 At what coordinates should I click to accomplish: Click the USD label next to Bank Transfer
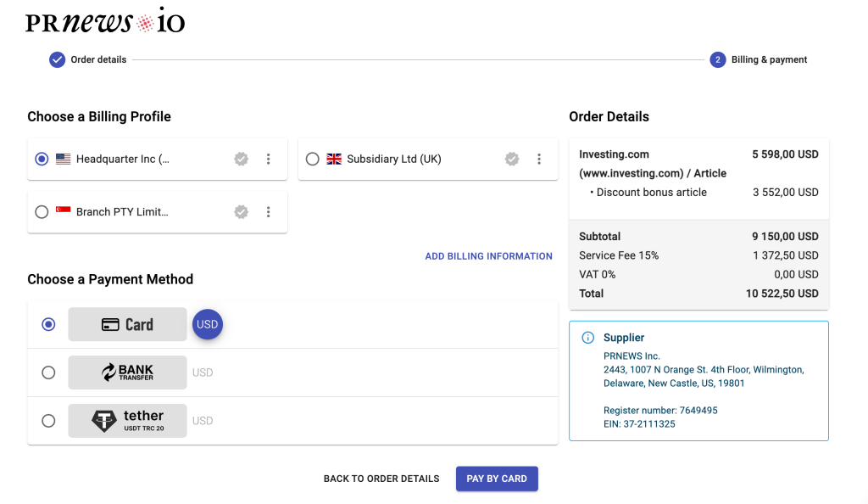point(203,372)
